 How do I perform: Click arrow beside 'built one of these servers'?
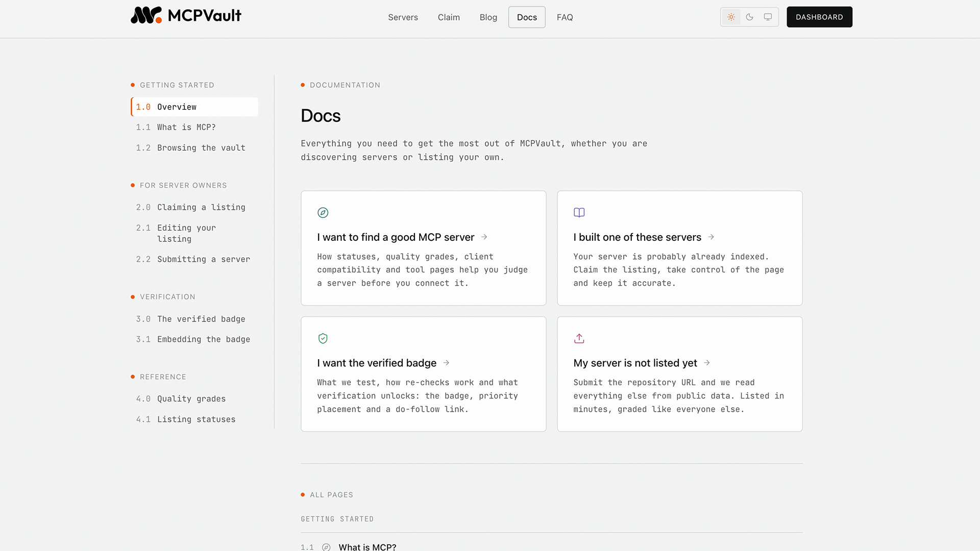[x=711, y=237]
